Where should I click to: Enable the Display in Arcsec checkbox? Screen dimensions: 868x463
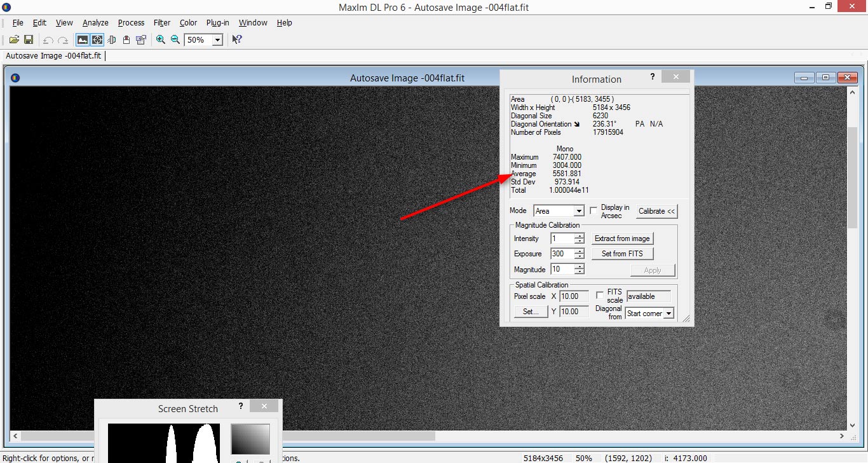click(x=593, y=211)
